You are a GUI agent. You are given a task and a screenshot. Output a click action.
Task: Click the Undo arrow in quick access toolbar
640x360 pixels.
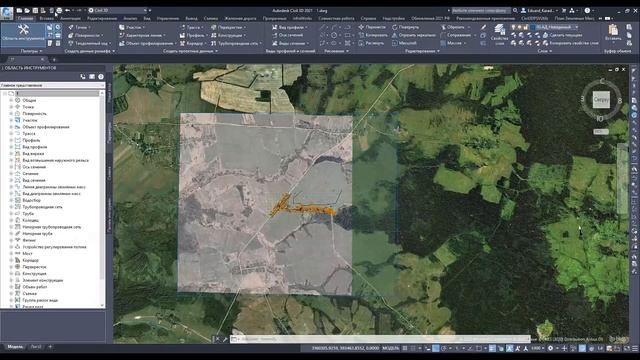[68, 10]
